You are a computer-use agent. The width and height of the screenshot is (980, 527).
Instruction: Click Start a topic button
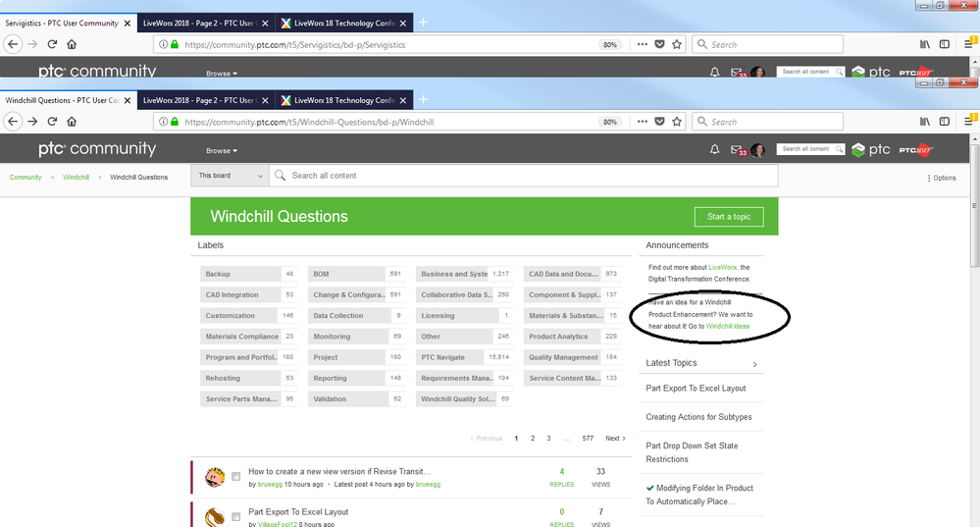coord(729,217)
